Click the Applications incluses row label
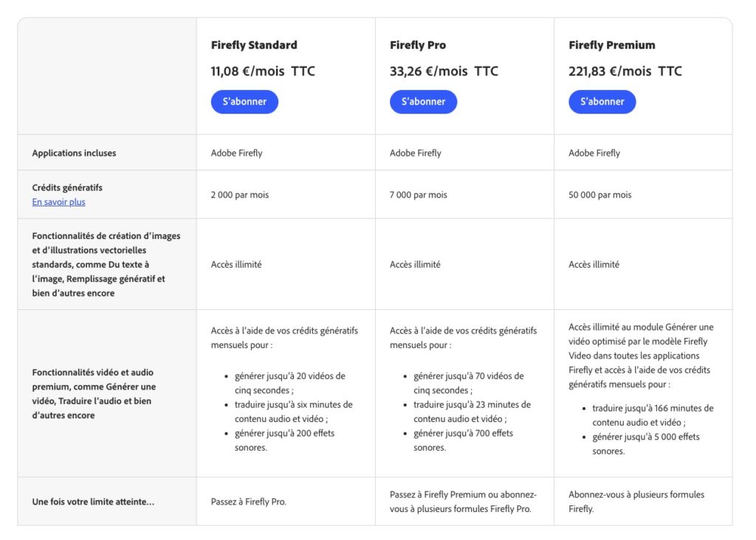Viewport: 756px width, 540px height. (74, 153)
